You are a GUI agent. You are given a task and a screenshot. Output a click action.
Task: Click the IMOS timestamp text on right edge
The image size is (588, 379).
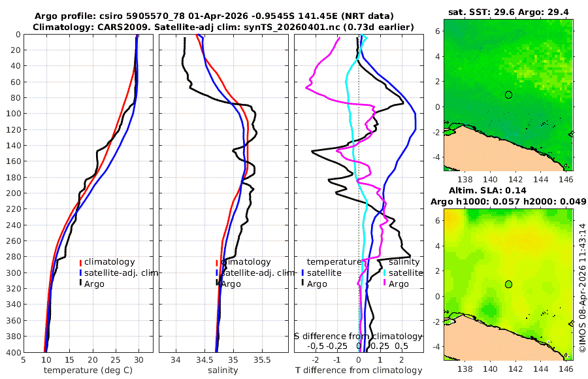coord(582,288)
